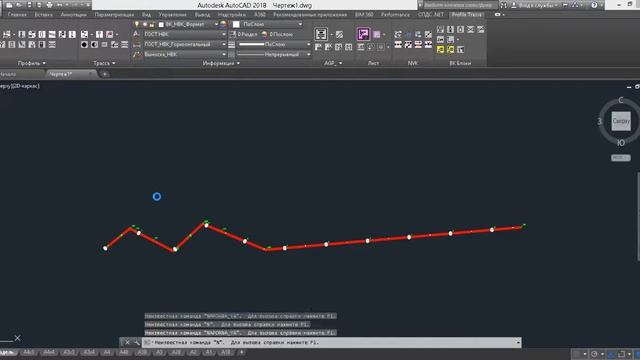Click Вход в службы sign-in button
Image resolution: width=640 pixels, height=360 pixels.
click(536, 5)
